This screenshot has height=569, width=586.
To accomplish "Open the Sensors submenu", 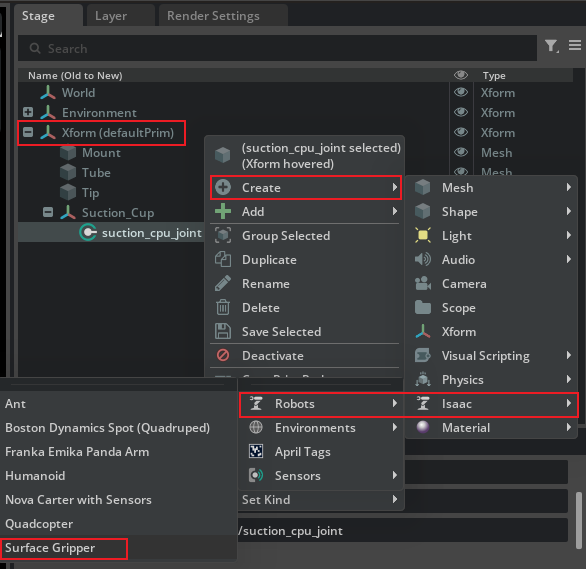I will pos(322,476).
